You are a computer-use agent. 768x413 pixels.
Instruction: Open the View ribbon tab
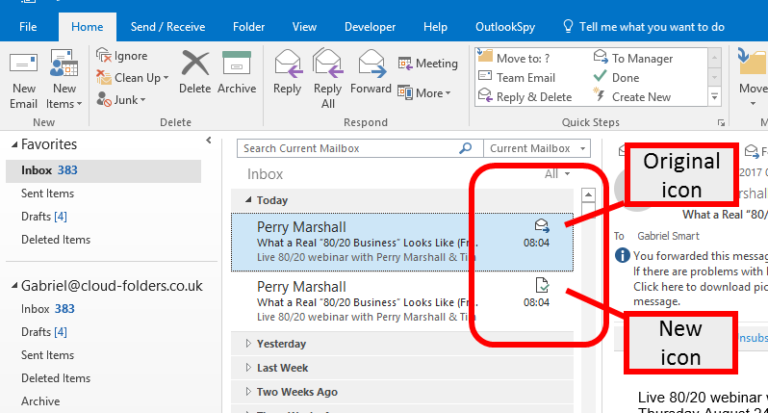coord(304,27)
